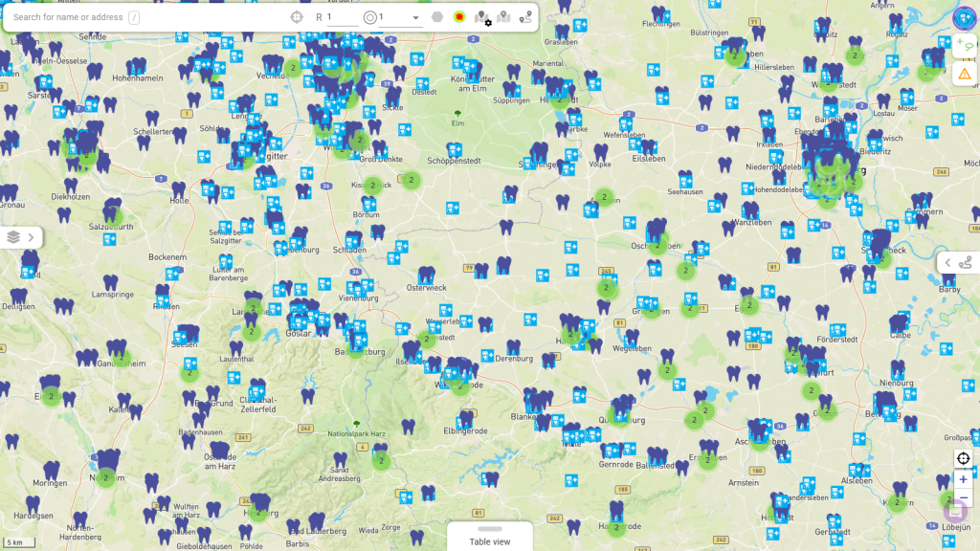Viewport: 980px width, 551px height.
Task: Open the purple chat support bubble
Action: pos(955,511)
